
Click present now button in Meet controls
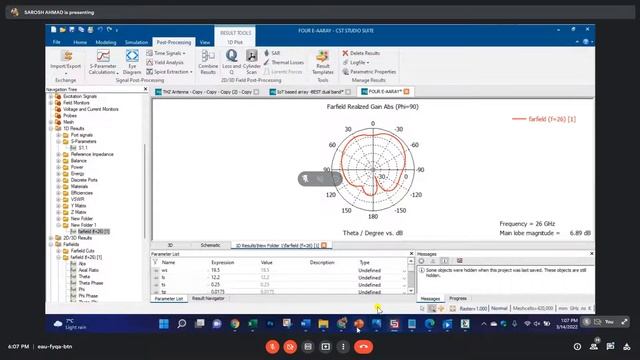(x=325, y=347)
